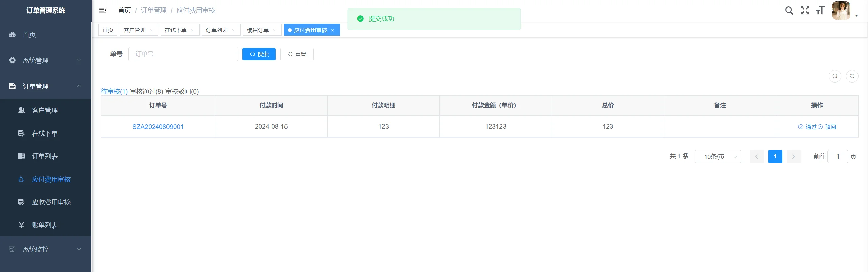Click the blue 搜索 button
Viewport: 868px width, 272px height.
tap(259, 54)
